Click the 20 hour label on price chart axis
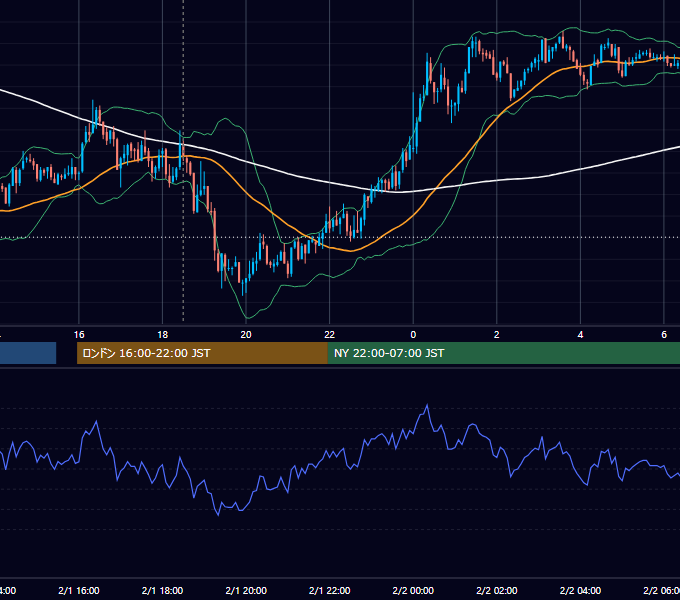 [246, 335]
